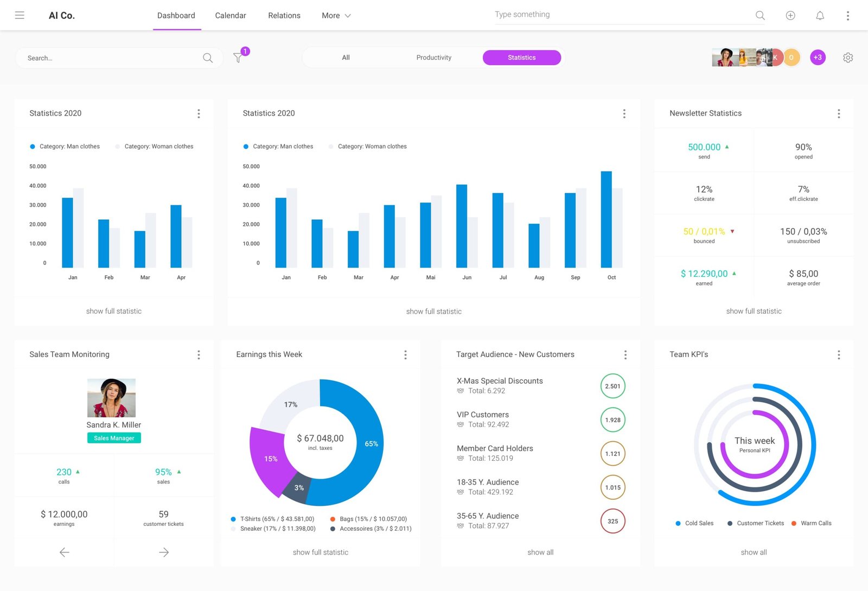Open the notifications bell
Viewport: 868px width, 591px height.
820,16
